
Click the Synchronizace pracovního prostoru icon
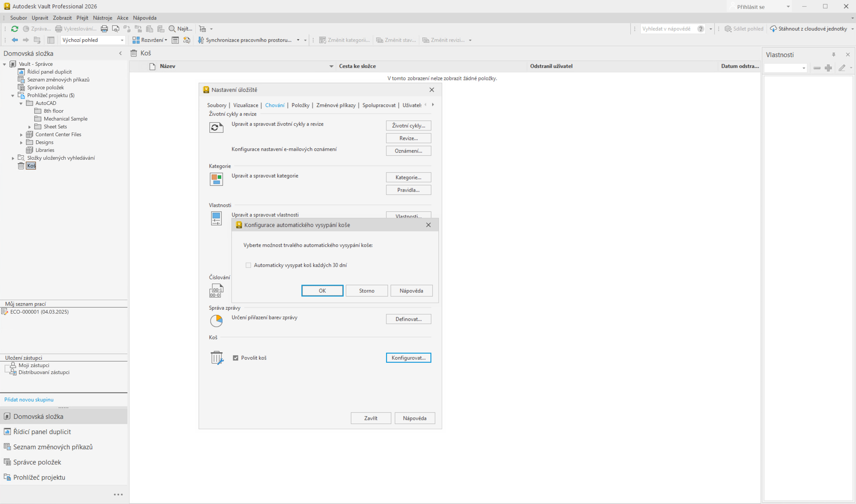pyautogui.click(x=201, y=40)
